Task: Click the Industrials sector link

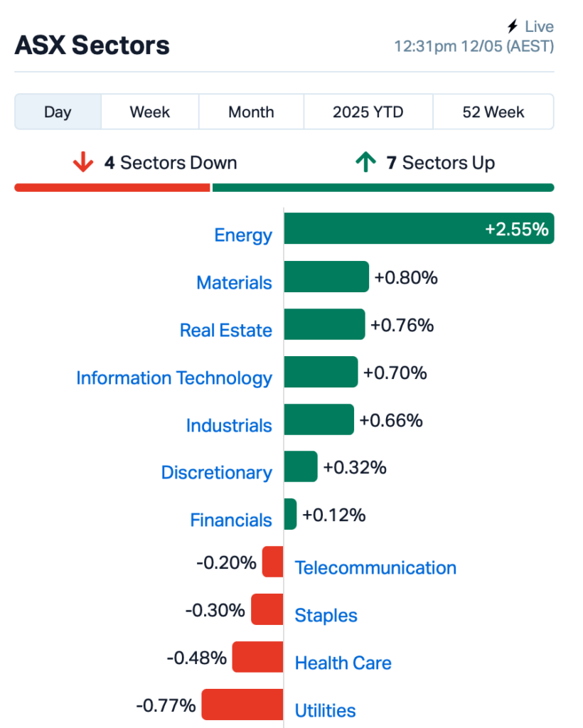Action: (229, 425)
